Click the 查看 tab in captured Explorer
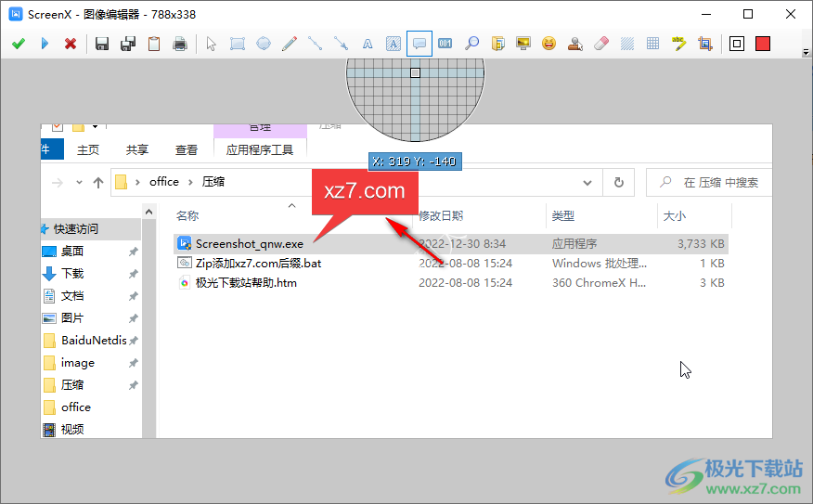Image resolution: width=813 pixels, height=504 pixels. (187, 149)
